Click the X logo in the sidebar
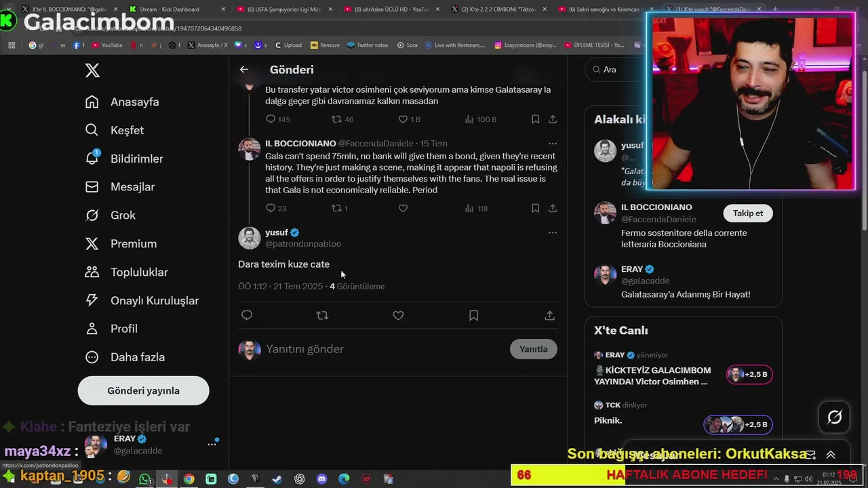 92,70
